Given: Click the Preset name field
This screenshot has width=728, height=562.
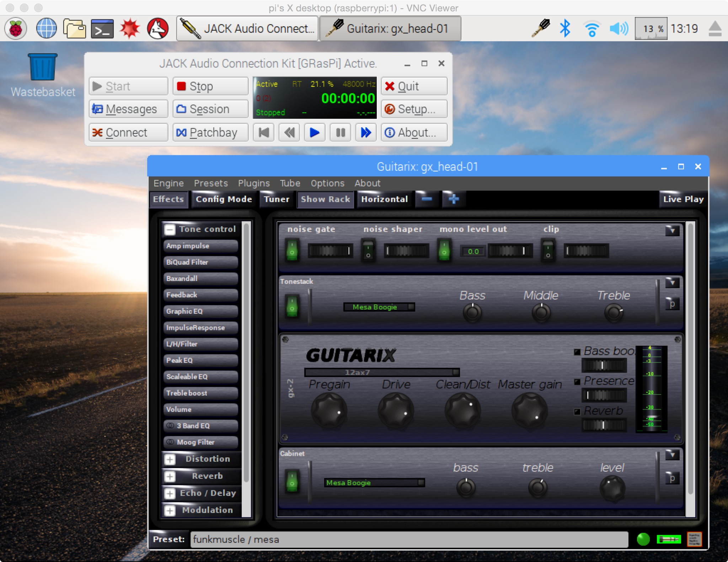Looking at the screenshot, I should tap(409, 540).
